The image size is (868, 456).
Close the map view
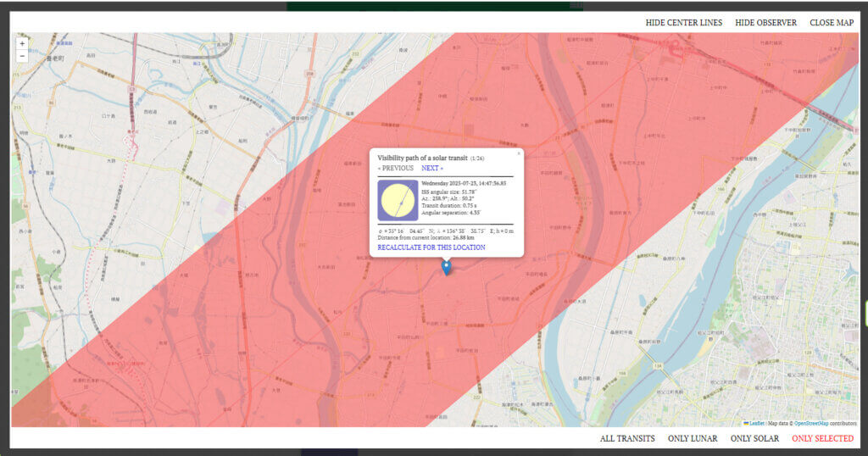[x=832, y=23]
